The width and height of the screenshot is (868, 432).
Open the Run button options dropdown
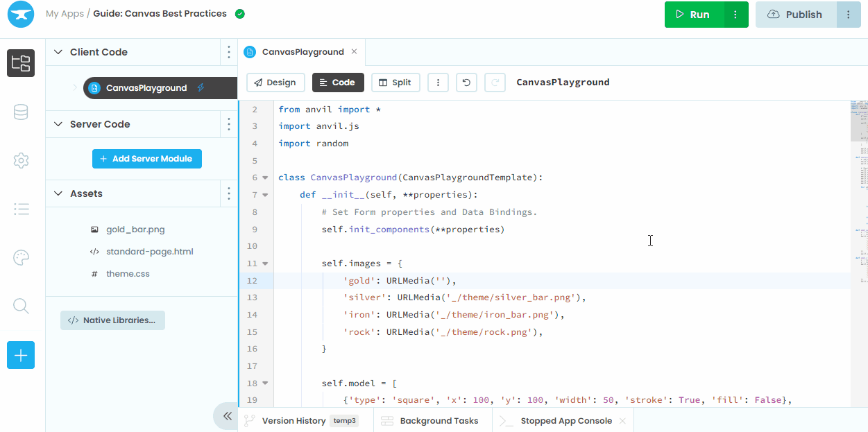pyautogui.click(x=735, y=15)
